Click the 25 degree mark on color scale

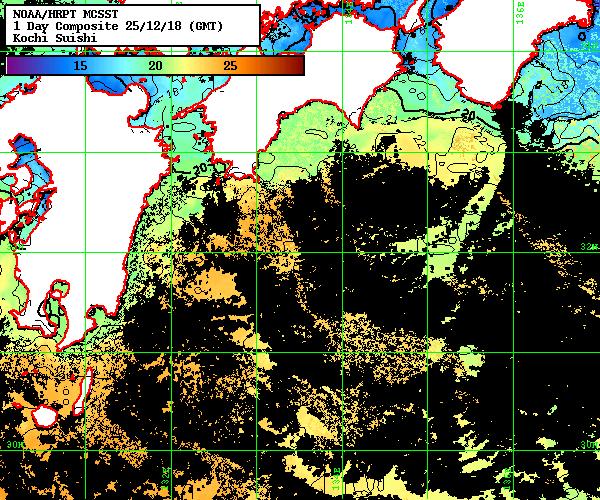click(x=229, y=64)
